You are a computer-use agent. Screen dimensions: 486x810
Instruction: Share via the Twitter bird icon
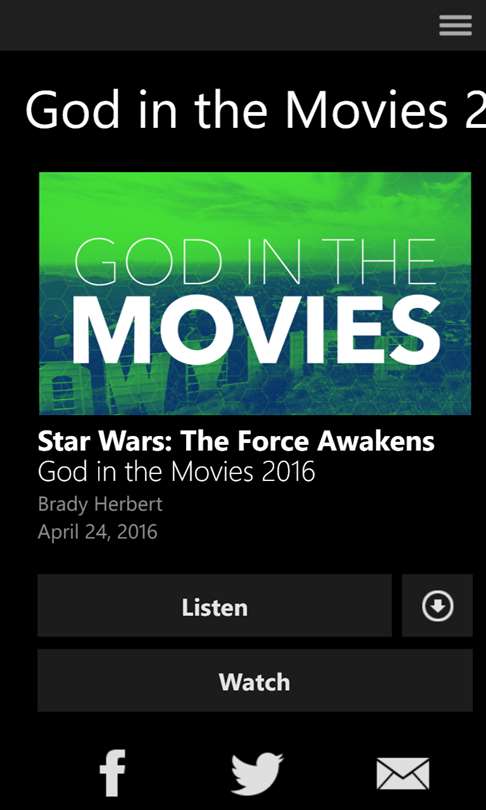pos(257,774)
